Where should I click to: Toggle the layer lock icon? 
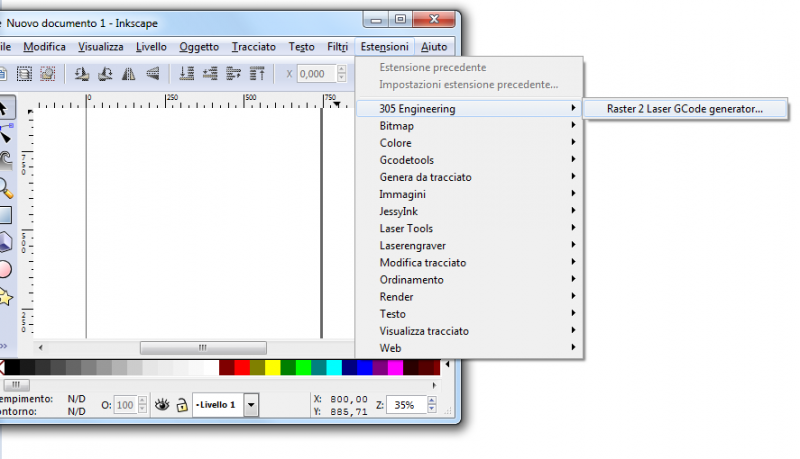(x=181, y=404)
